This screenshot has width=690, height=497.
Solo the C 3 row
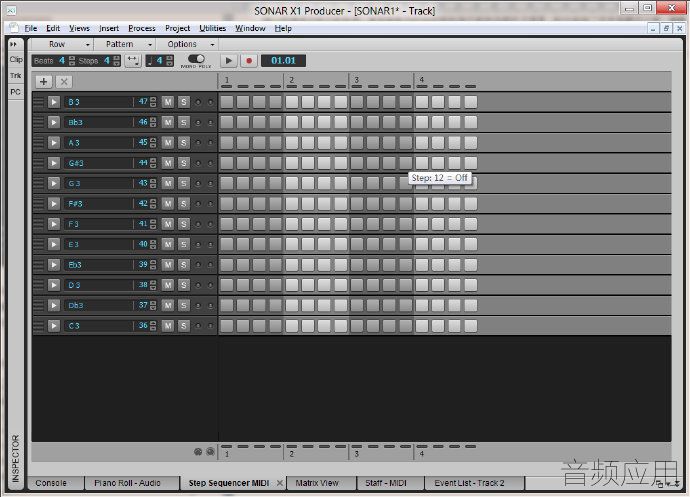(x=184, y=326)
